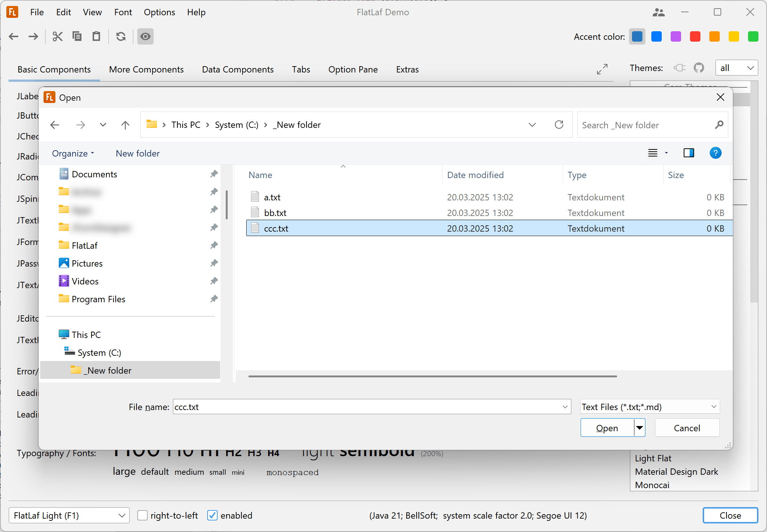Image resolution: width=767 pixels, height=532 pixels.
Task: Open the Text Files filter dropdown
Action: 650,407
